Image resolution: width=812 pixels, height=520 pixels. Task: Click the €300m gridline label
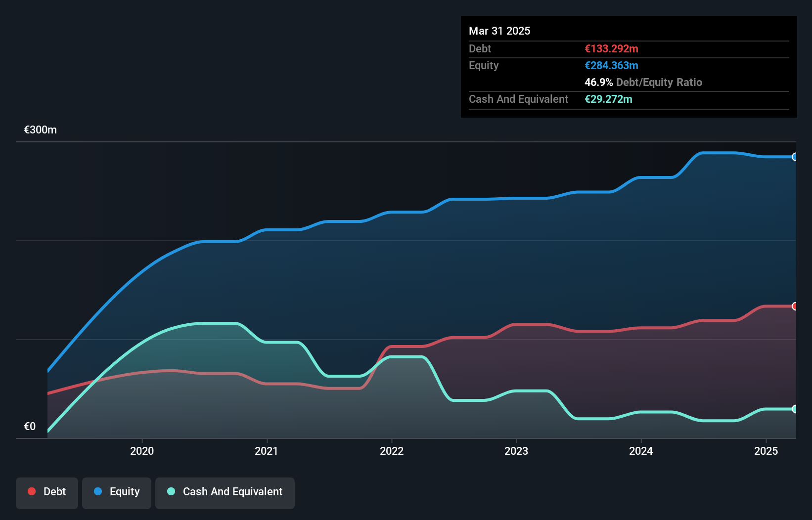pos(40,130)
